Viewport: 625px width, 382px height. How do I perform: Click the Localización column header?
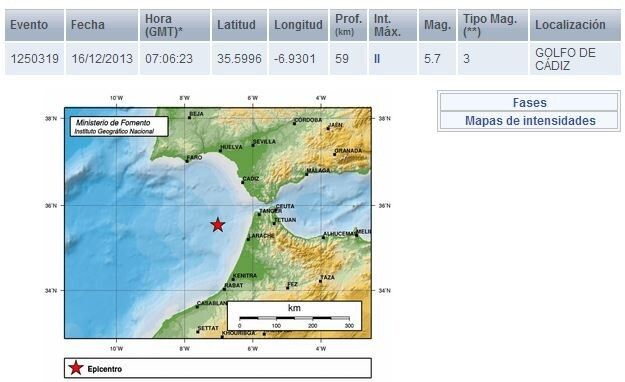point(575,25)
